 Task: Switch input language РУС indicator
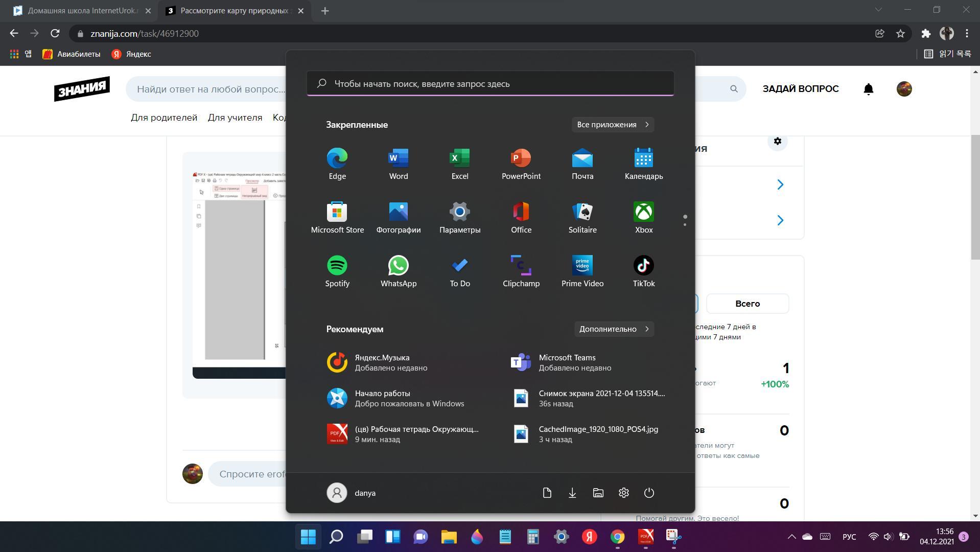(849, 537)
